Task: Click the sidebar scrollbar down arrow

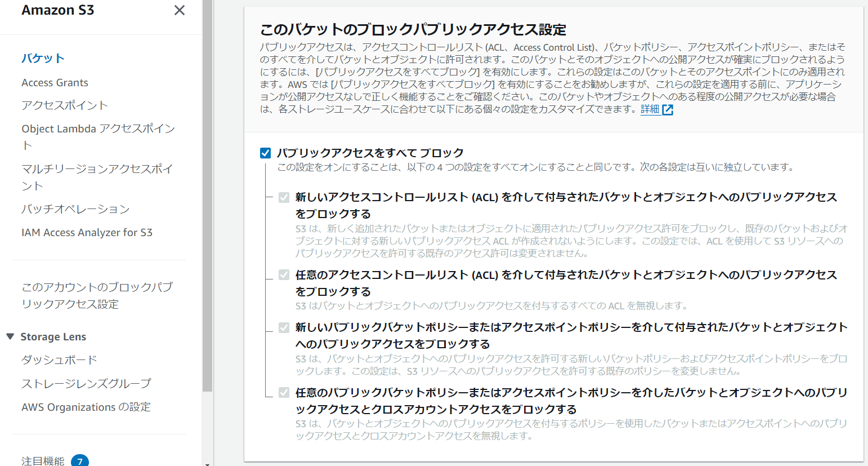Action: pyautogui.click(x=207, y=464)
